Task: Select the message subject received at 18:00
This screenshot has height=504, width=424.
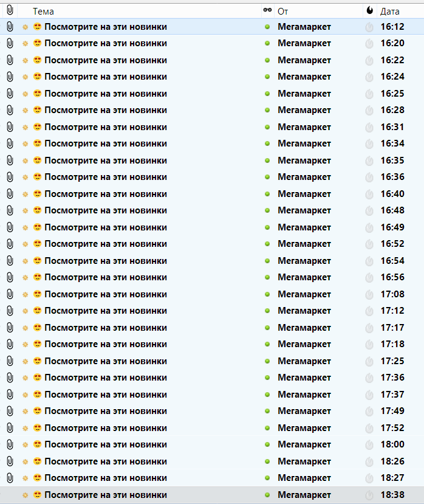Action: point(106,444)
